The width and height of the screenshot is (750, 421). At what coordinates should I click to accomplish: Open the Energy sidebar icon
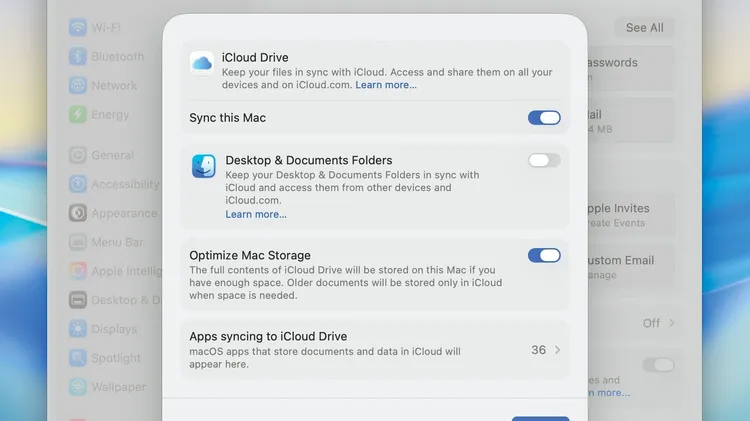coord(78,115)
